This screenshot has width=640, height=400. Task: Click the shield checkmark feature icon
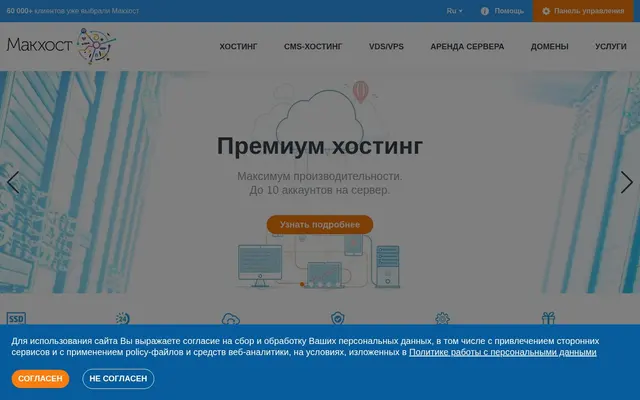tap(338, 318)
